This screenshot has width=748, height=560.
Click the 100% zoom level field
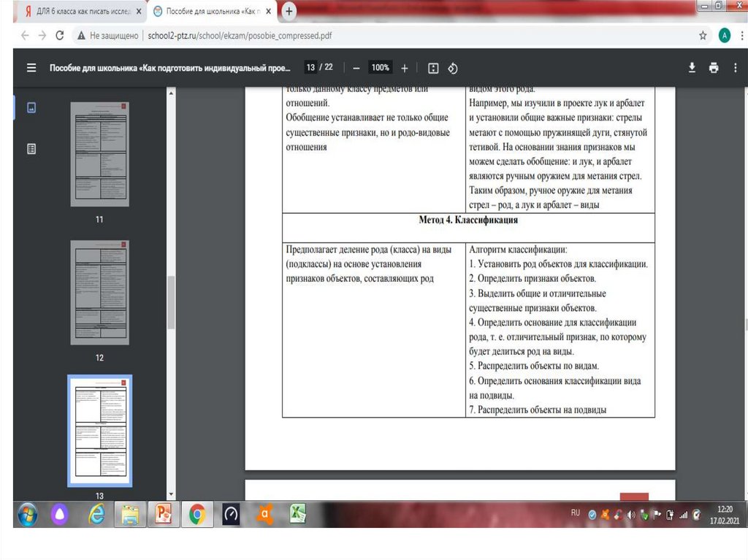pyautogui.click(x=380, y=68)
